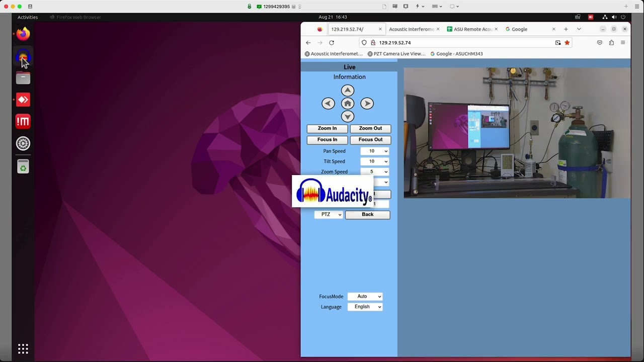Open the PTZ mode dropdown
The image size is (644, 362).
click(x=329, y=215)
